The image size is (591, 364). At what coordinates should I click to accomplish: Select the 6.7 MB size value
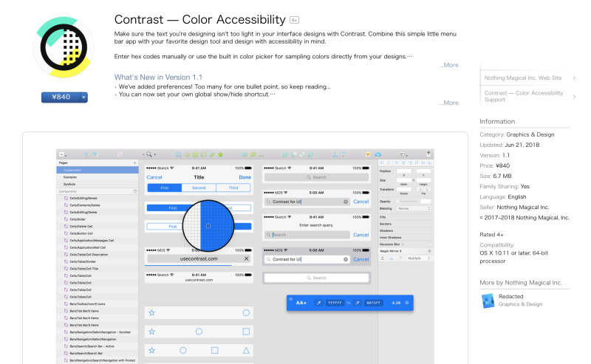pyautogui.click(x=502, y=176)
